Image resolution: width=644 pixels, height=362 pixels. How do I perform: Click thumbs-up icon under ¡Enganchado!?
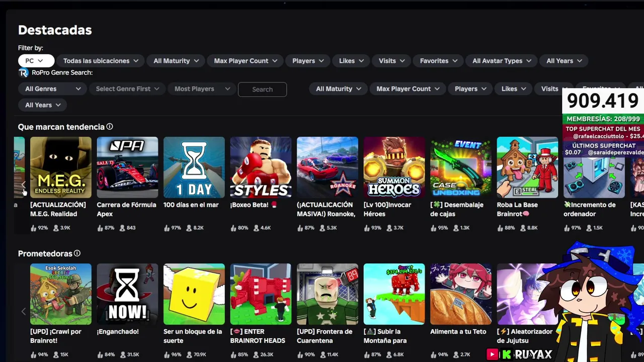(100, 354)
